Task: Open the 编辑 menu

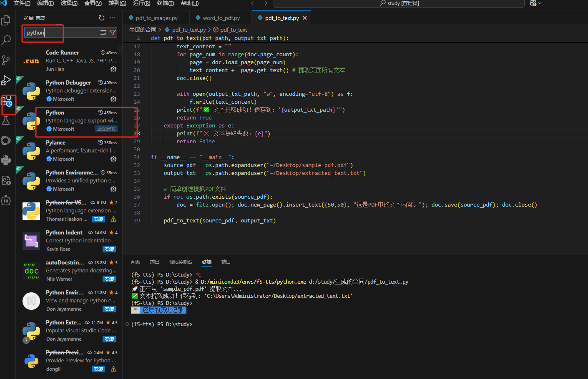Action: 45,3
